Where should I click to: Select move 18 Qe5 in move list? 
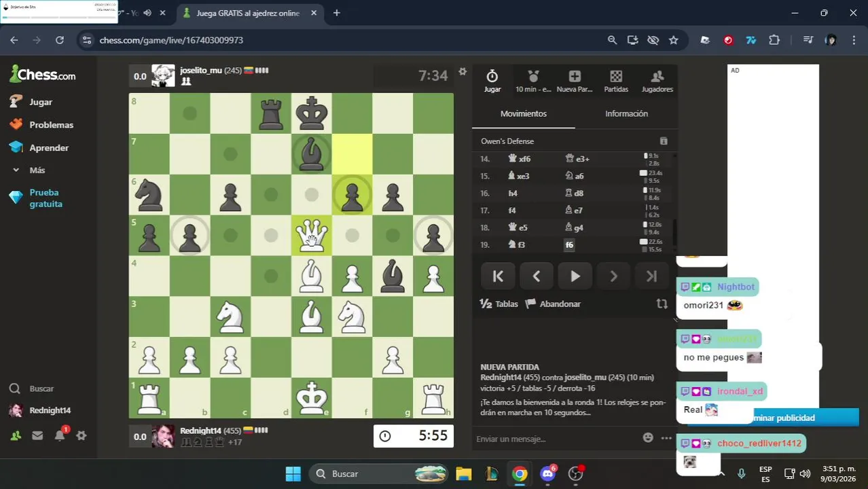tap(519, 228)
